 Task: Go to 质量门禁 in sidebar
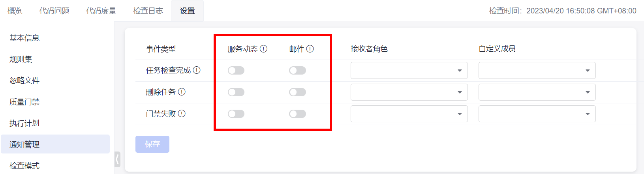click(x=24, y=102)
